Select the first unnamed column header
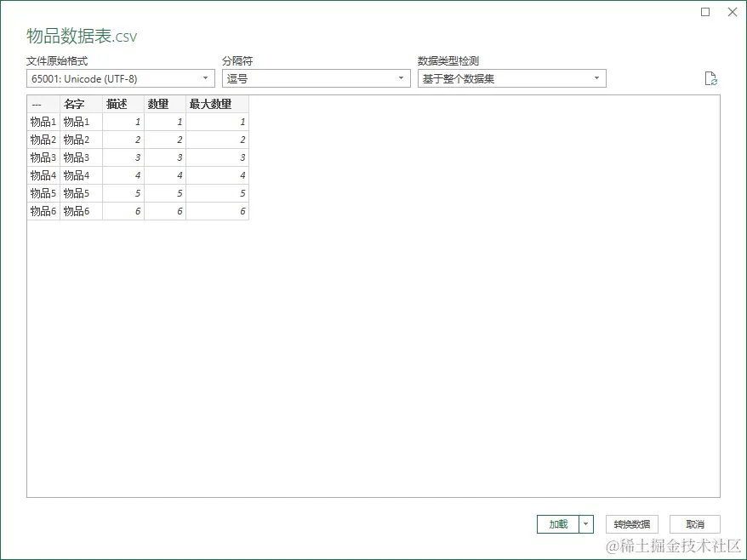The width and height of the screenshot is (747, 560). [39, 104]
